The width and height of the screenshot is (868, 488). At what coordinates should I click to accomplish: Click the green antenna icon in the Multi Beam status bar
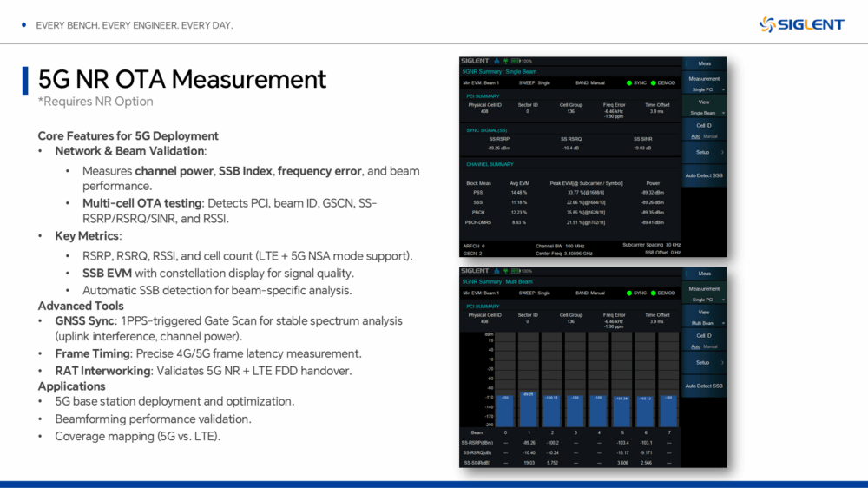point(505,271)
